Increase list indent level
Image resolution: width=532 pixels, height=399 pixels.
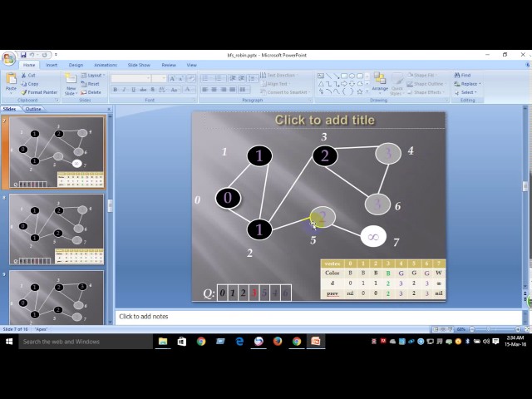242,79
